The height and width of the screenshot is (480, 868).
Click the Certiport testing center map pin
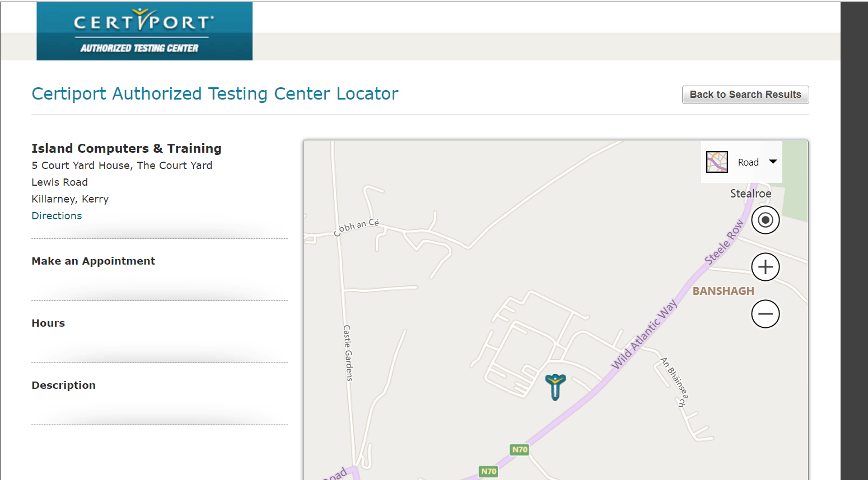point(556,387)
